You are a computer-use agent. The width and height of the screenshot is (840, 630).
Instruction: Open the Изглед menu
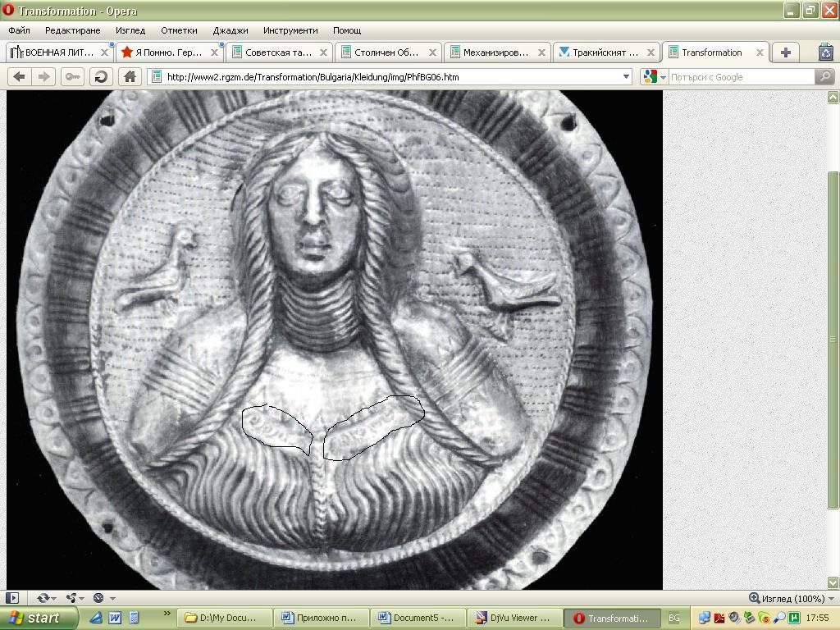(130, 30)
